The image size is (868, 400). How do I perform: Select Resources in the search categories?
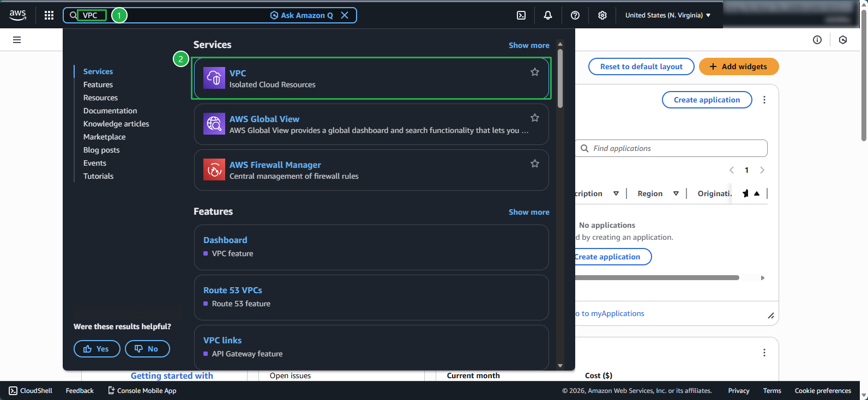[100, 98]
